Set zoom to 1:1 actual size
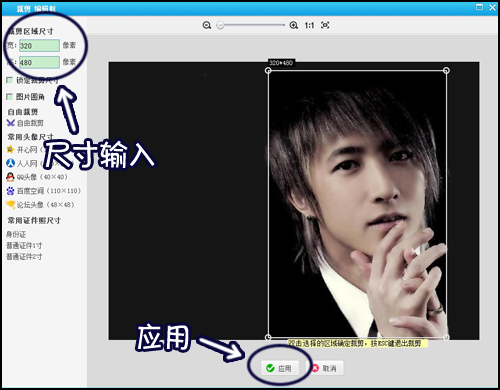 pos(309,25)
